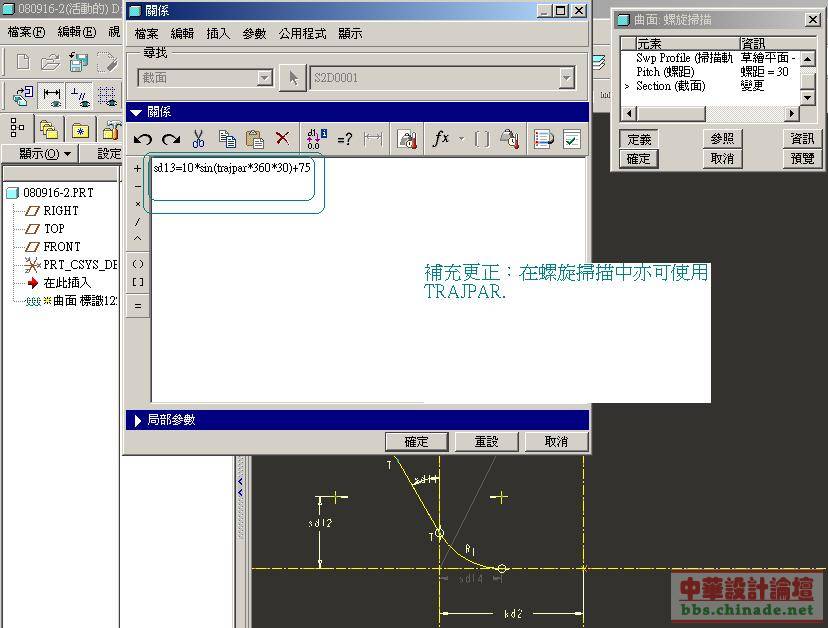Open 顯示 menu in Relations dialog
The image size is (828, 628).
(x=350, y=34)
